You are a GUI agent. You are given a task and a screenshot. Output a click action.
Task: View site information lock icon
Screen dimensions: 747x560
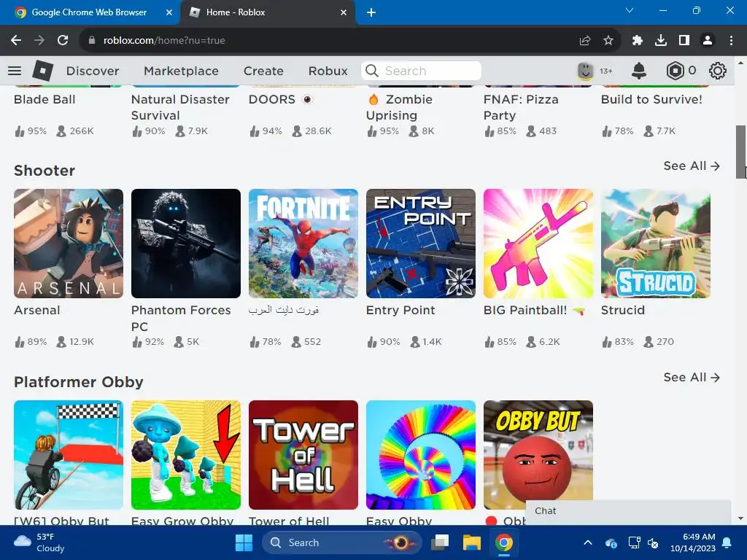tap(92, 41)
